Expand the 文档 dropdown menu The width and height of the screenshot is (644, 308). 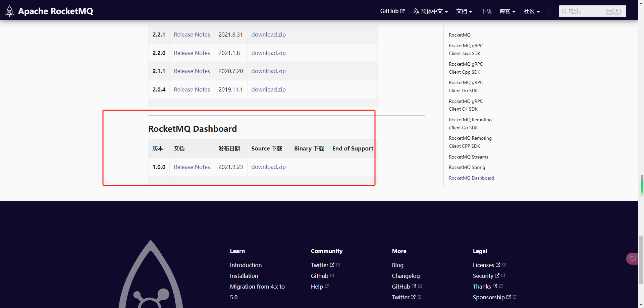pyautogui.click(x=464, y=11)
